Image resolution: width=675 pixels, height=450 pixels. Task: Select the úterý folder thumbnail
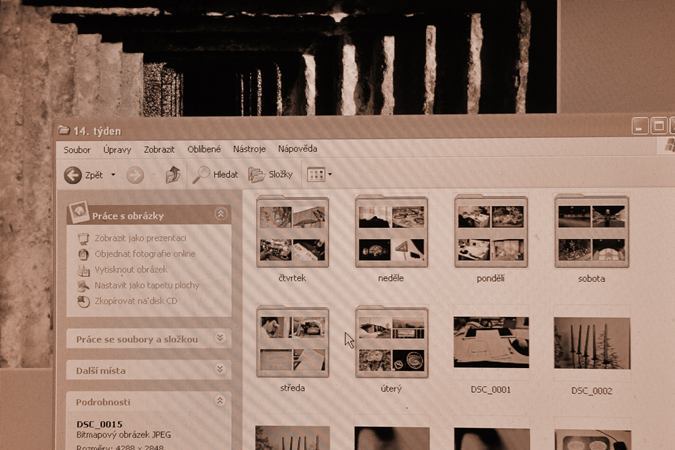(391, 342)
